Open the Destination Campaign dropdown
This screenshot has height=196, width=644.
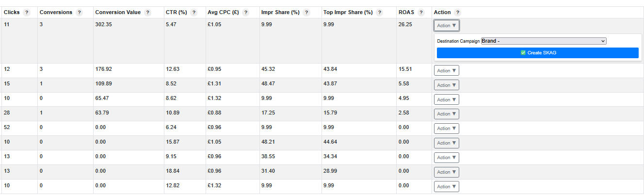click(543, 41)
